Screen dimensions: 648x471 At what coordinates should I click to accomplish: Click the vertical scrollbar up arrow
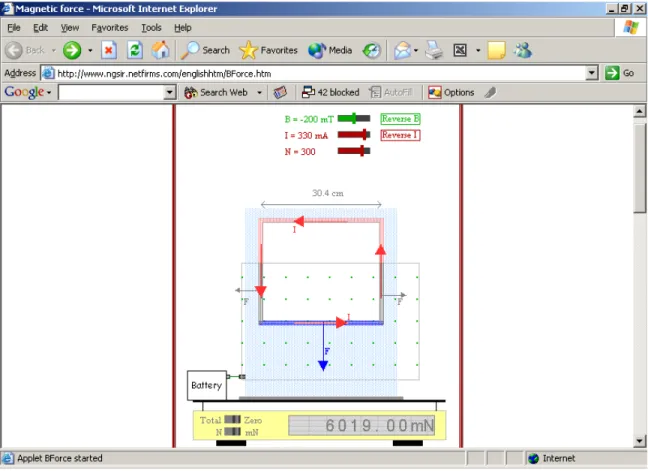639,111
